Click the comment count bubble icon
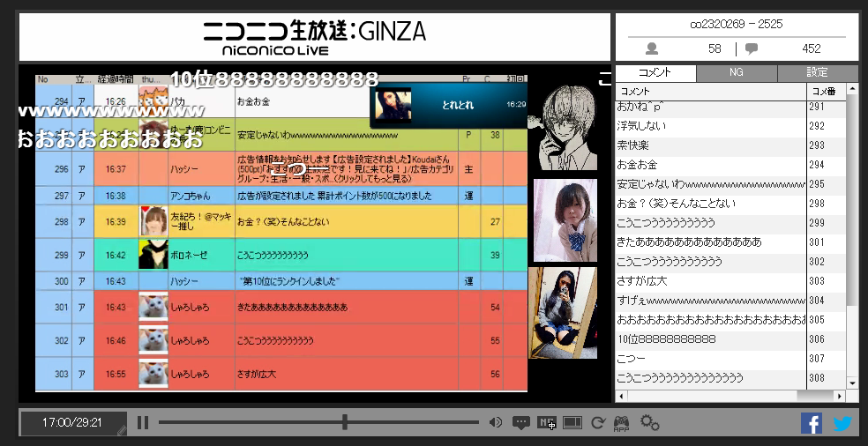Viewport: 868px width, 446px height. click(752, 49)
